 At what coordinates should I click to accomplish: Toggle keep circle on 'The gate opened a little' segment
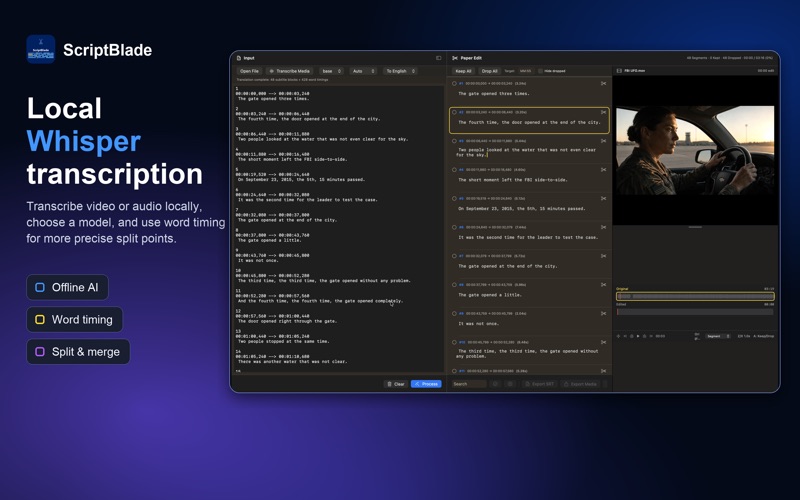click(454, 285)
